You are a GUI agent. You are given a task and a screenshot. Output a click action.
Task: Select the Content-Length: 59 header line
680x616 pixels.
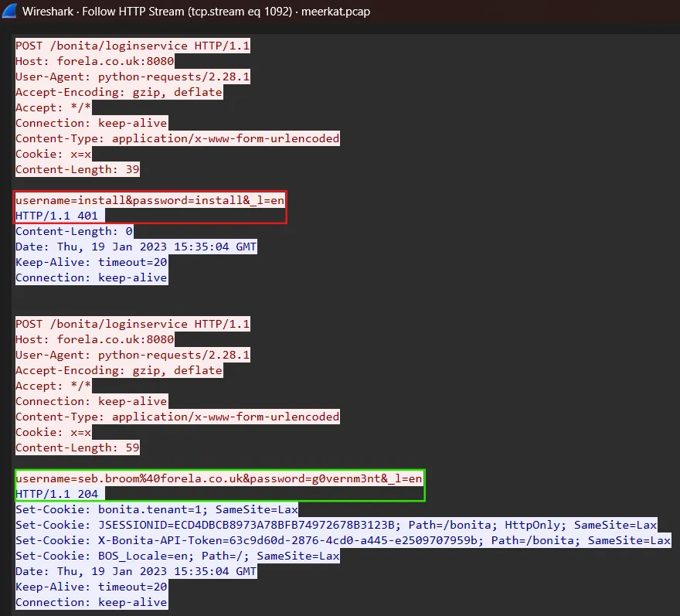(77, 448)
